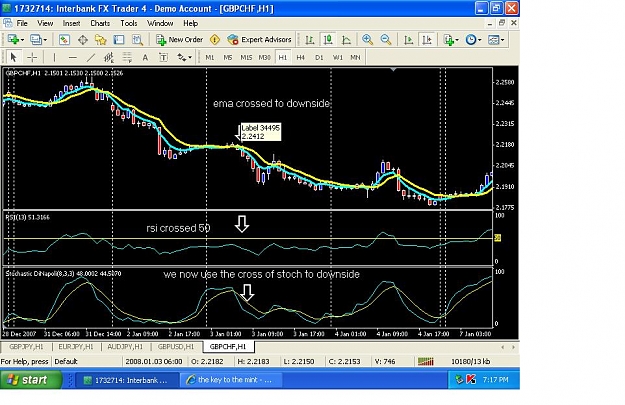This screenshot has width=625, height=405.
Task: Switch chart to Bar Chart mode
Action: 309,39
